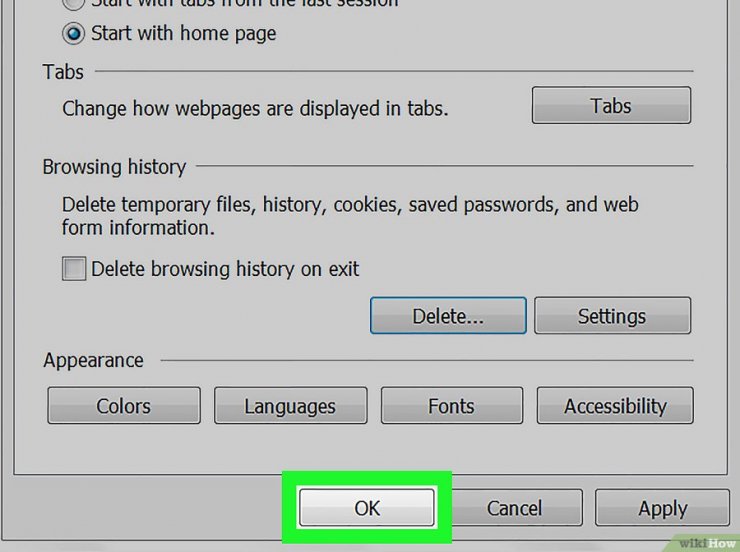This screenshot has width=740, height=552.
Task: Click the Tabs section heading label
Action: point(63,72)
